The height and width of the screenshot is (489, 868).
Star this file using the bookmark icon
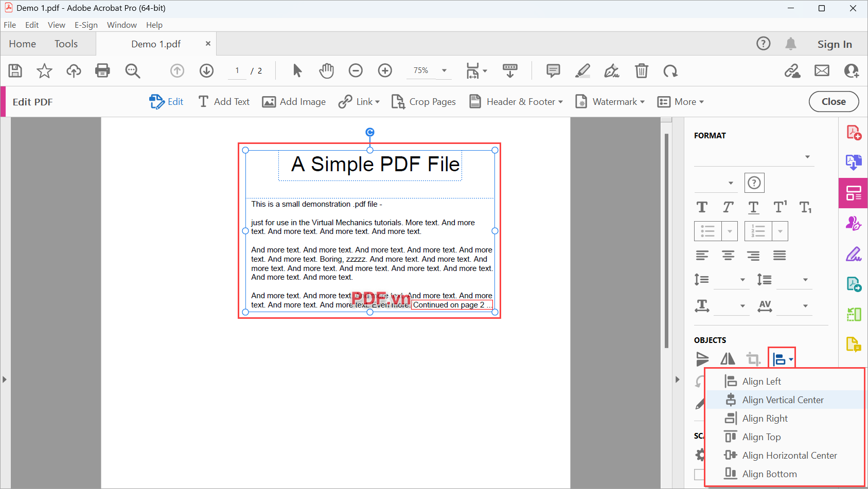click(x=44, y=70)
